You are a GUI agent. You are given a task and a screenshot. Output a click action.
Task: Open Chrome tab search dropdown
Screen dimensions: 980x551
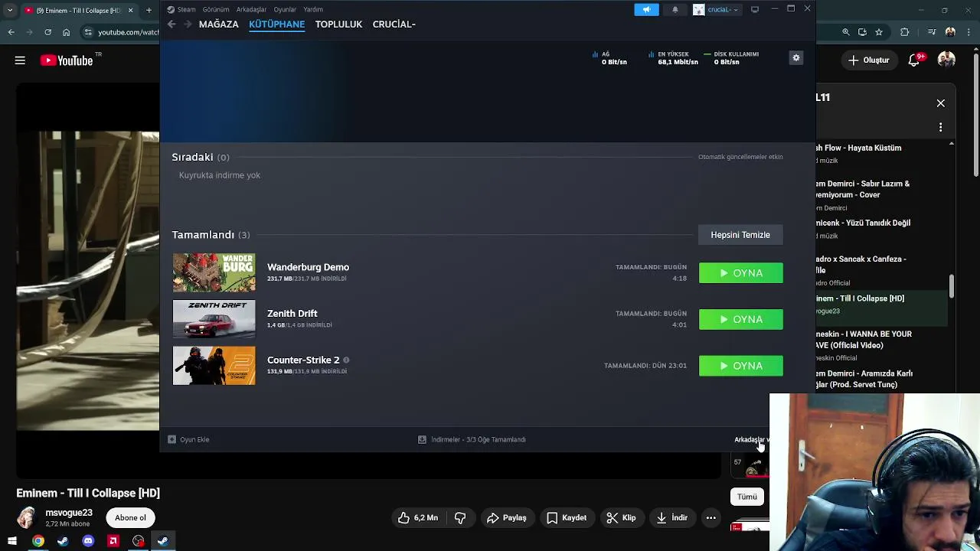tap(10, 11)
